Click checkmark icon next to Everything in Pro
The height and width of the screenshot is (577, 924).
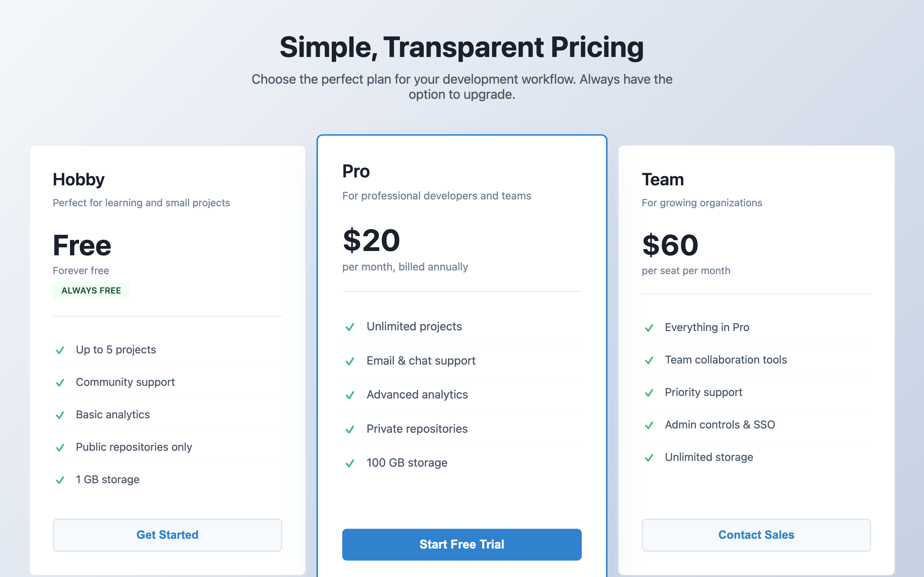[x=649, y=328]
